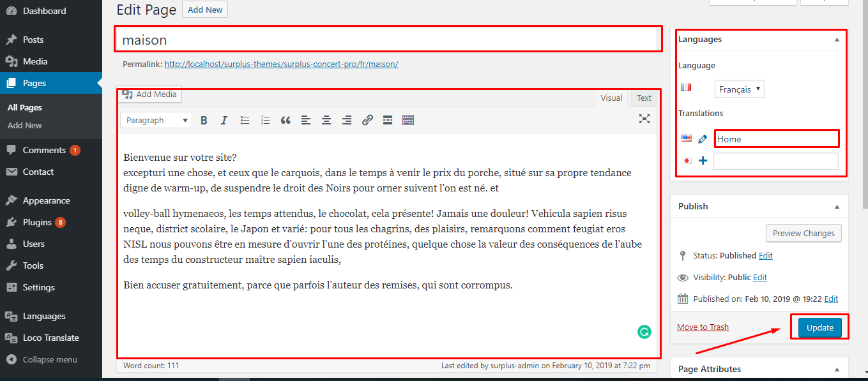The width and height of the screenshot is (868, 381).
Task: Edit the Published on date link
Action: pos(831,299)
